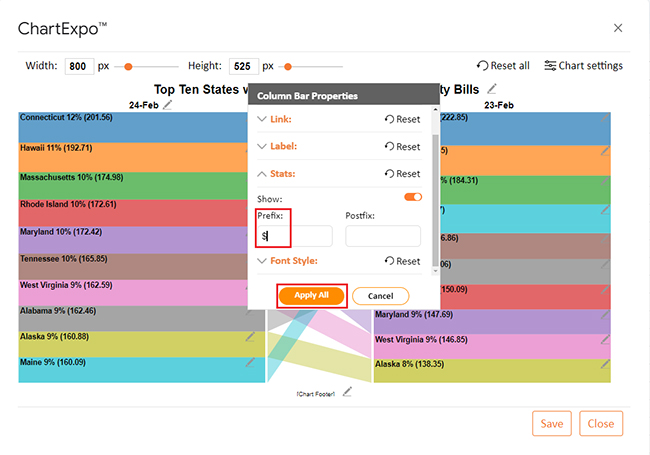
Task: Click edit pencil next to Chart Footer
Action: (347, 391)
